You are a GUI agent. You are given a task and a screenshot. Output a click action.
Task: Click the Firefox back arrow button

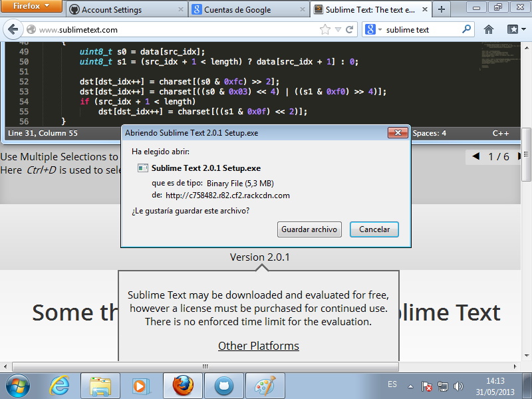point(13,29)
